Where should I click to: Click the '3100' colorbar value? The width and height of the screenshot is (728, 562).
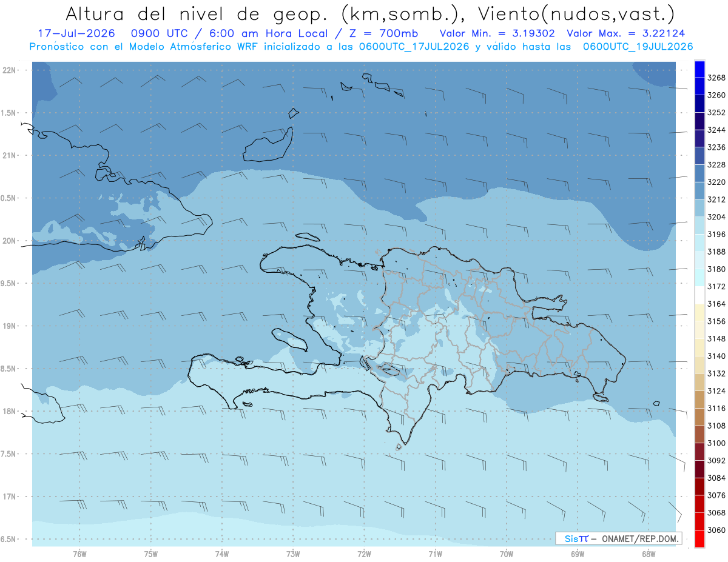[716, 443]
